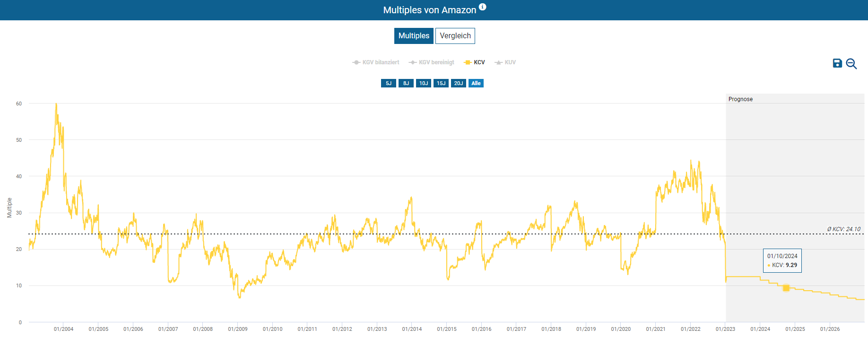This screenshot has height=337, width=868.
Task: Show the KGV bereinigt series
Action: 432,62
